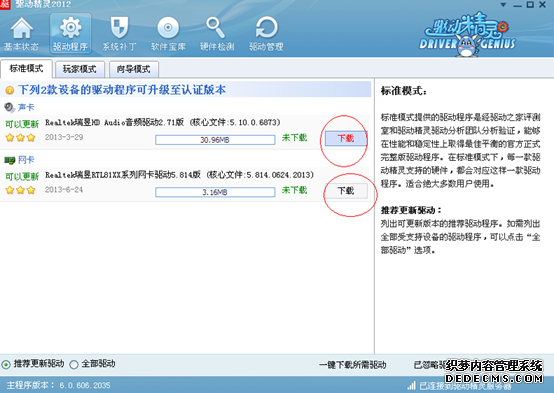Click 下载 for Realtek HD Audio driver
This screenshot has width=554, height=393.
(x=346, y=138)
